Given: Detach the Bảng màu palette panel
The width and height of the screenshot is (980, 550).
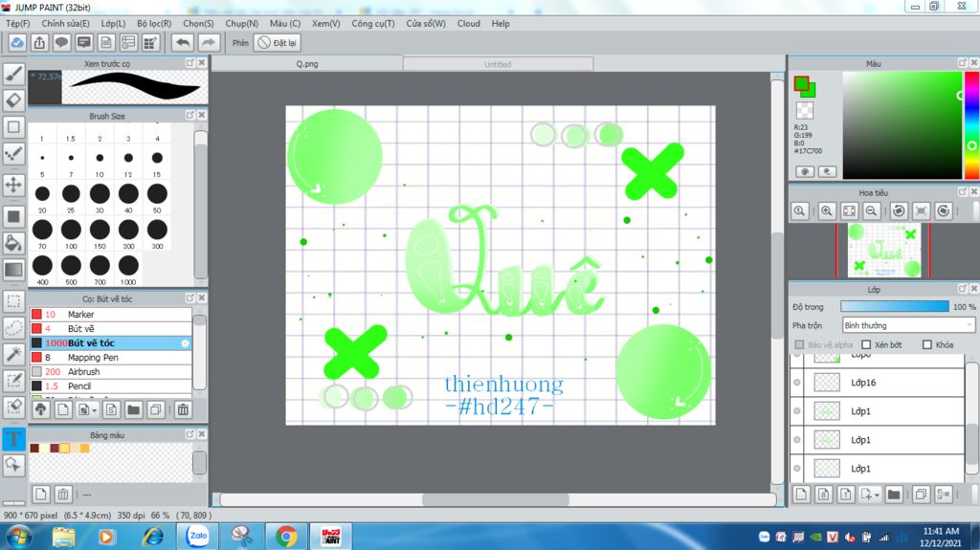Looking at the screenshot, I should [190, 434].
